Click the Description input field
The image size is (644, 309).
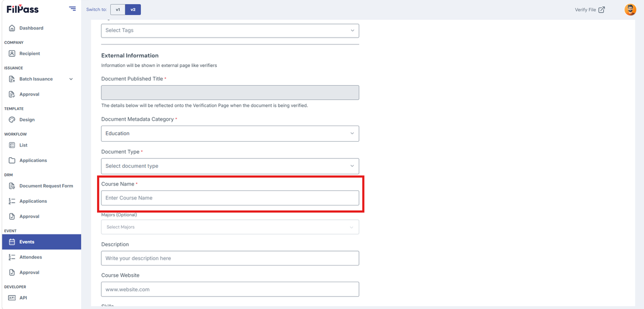coord(230,258)
